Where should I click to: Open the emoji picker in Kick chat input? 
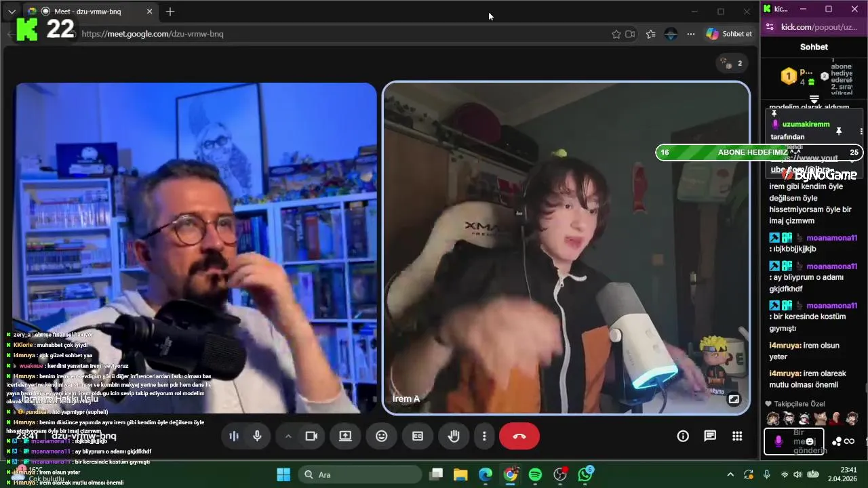810,442
